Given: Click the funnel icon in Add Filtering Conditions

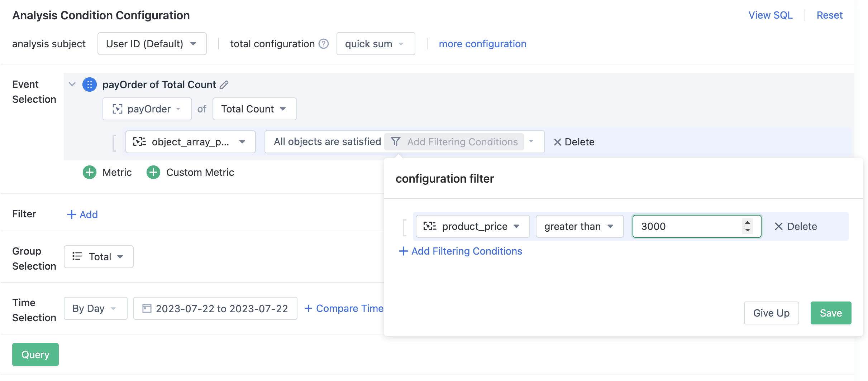Looking at the screenshot, I should point(396,142).
